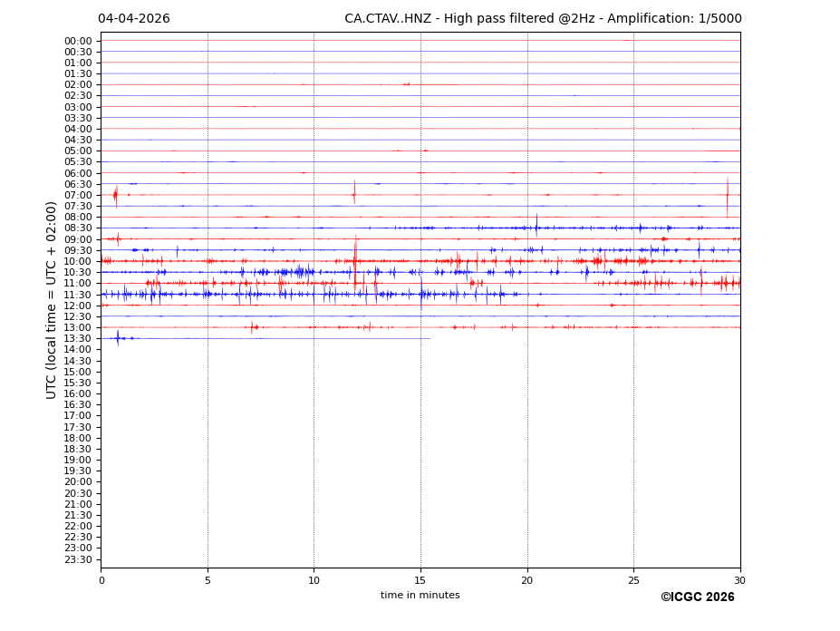This screenshot has height=631, width=840.
Task: Select the x-axis tick label 15
Action: (420, 580)
